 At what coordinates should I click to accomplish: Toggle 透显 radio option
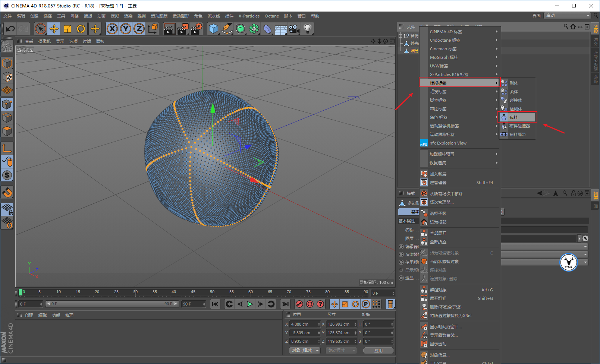point(401,278)
